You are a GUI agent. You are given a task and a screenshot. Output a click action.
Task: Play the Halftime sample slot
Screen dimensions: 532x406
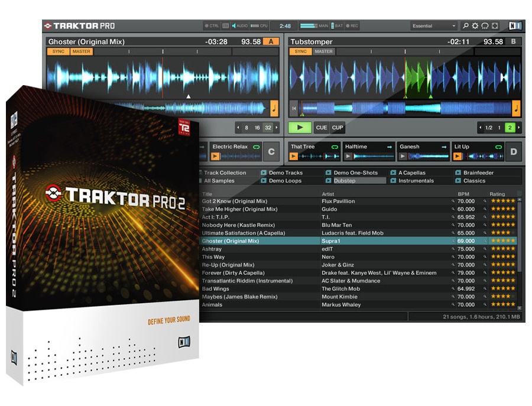pos(348,157)
